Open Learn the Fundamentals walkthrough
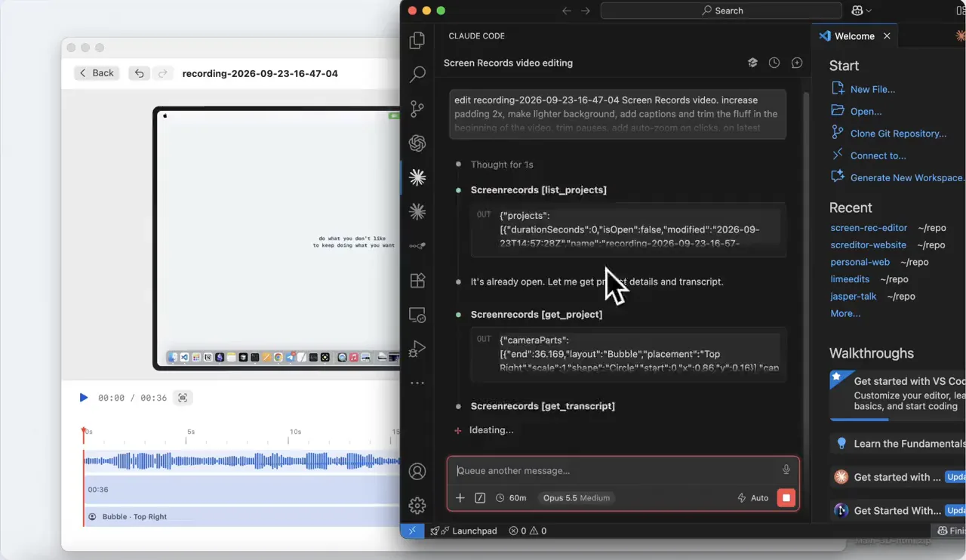This screenshot has width=966, height=560. [x=897, y=444]
